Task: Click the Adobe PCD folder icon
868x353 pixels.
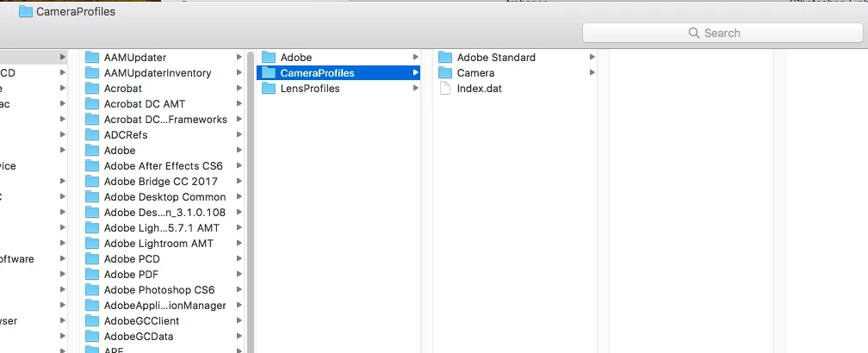Action: 92,258
